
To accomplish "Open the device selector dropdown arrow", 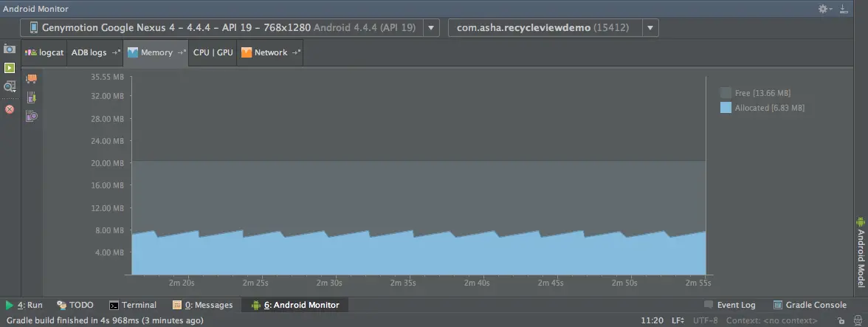I will pyautogui.click(x=431, y=27).
